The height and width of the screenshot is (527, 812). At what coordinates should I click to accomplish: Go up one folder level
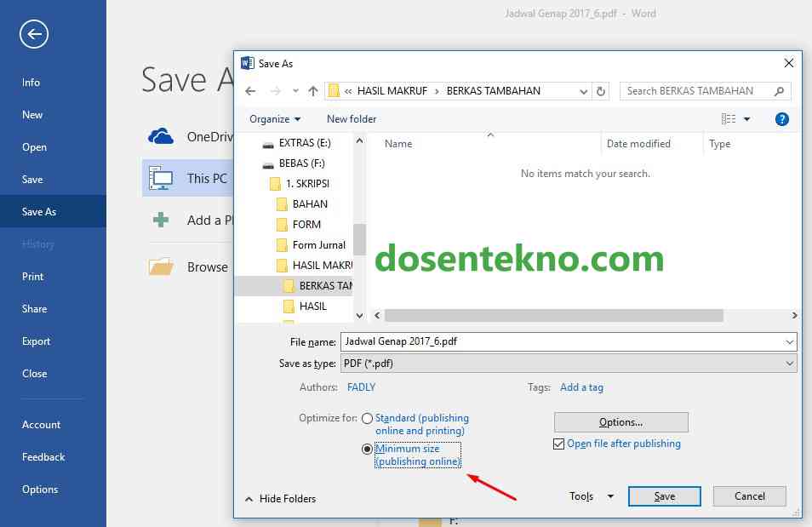312,91
